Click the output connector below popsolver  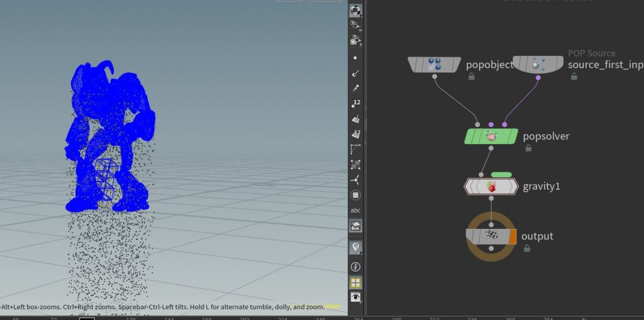click(x=491, y=148)
